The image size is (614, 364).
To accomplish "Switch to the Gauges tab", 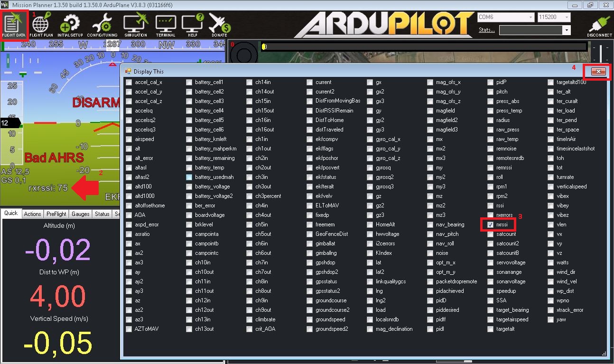I will [x=80, y=214].
